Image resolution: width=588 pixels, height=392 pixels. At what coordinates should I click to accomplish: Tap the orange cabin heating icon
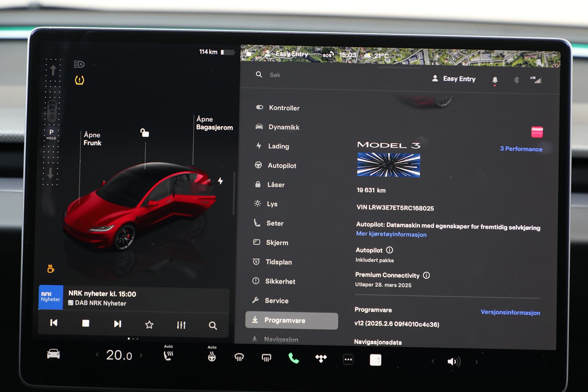pyautogui.click(x=51, y=269)
